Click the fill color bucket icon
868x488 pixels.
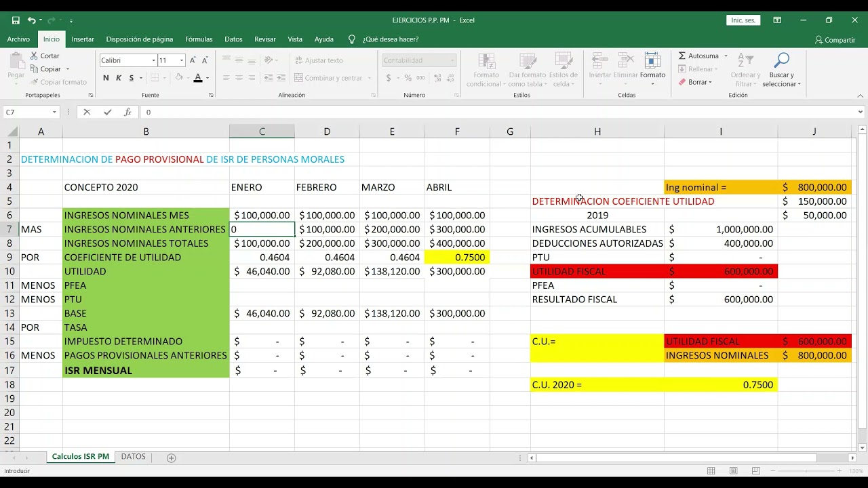coord(178,78)
